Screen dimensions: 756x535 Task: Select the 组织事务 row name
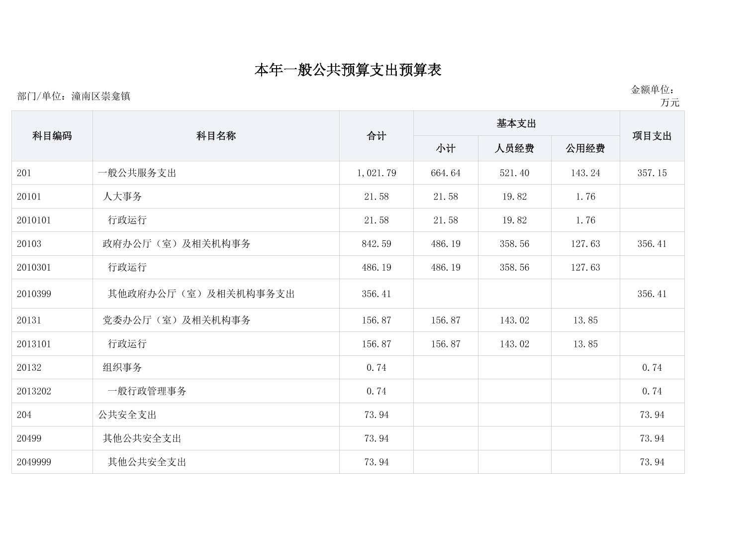[x=122, y=368]
